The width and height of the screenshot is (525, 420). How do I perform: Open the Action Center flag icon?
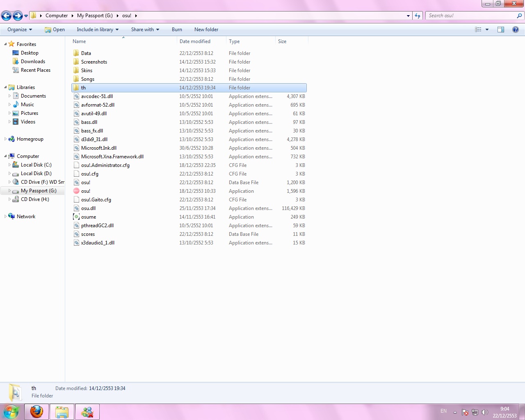point(465,412)
